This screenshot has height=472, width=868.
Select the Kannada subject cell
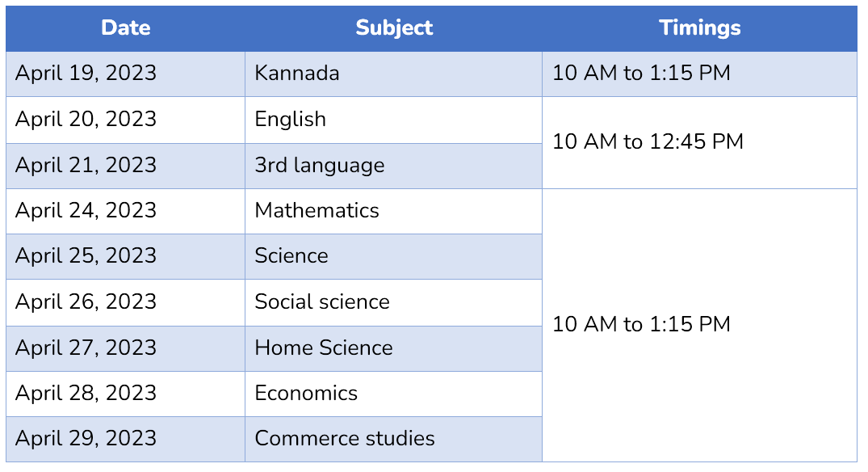pos(393,74)
